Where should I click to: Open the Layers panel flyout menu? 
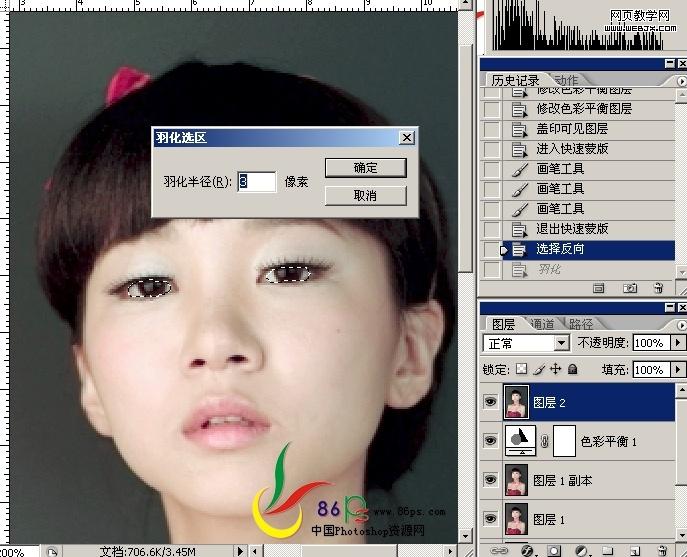tap(681, 325)
